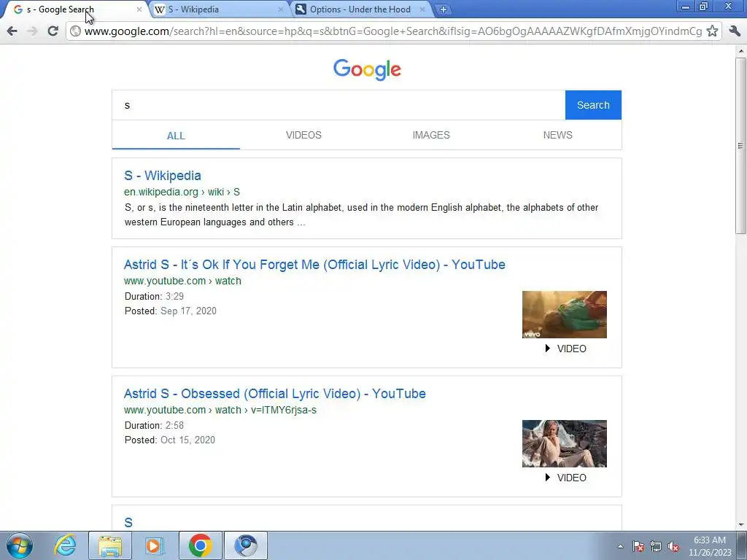Click the muted volume tray icon
This screenshot has height=560, width=747.
click(673, 546)
